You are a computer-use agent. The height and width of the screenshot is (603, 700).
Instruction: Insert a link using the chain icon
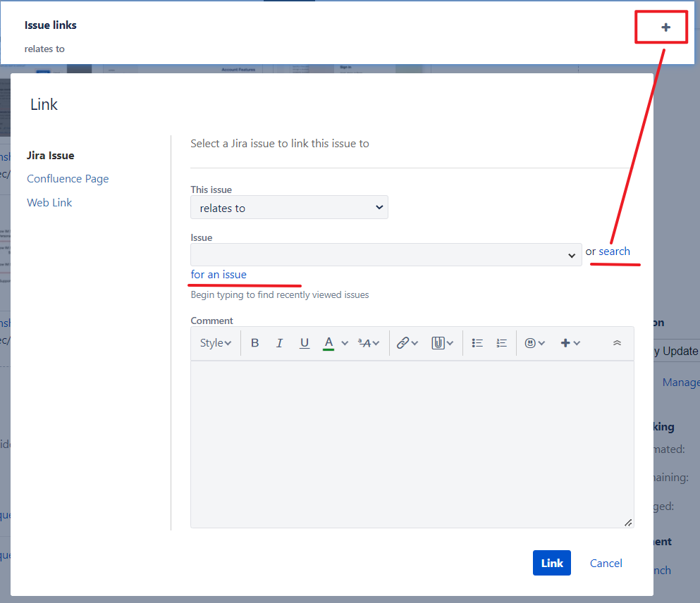403,343
